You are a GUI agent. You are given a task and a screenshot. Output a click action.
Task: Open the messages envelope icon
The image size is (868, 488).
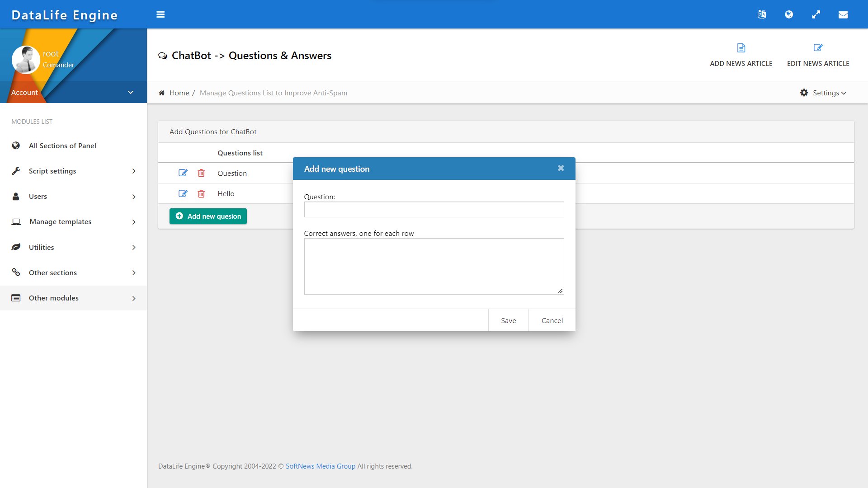[843, 14]
